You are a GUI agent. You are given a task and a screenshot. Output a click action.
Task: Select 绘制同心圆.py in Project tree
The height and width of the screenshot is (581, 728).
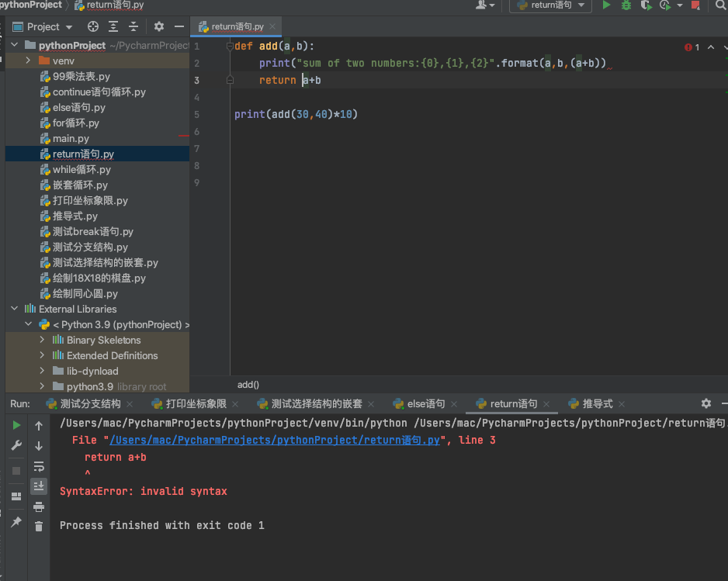tap(85, 293)
